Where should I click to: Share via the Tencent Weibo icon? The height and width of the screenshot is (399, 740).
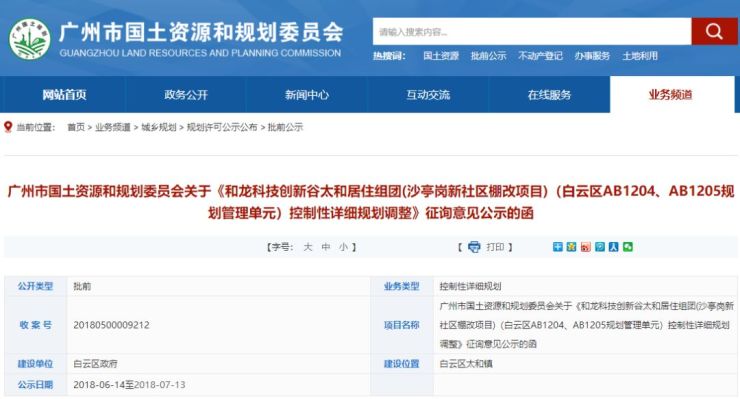599,246
